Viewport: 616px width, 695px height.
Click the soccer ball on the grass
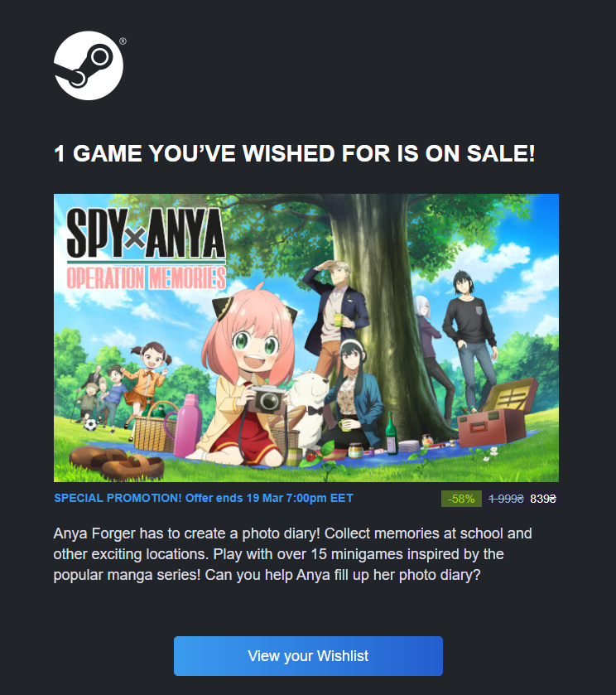click(x=90, y=425)
